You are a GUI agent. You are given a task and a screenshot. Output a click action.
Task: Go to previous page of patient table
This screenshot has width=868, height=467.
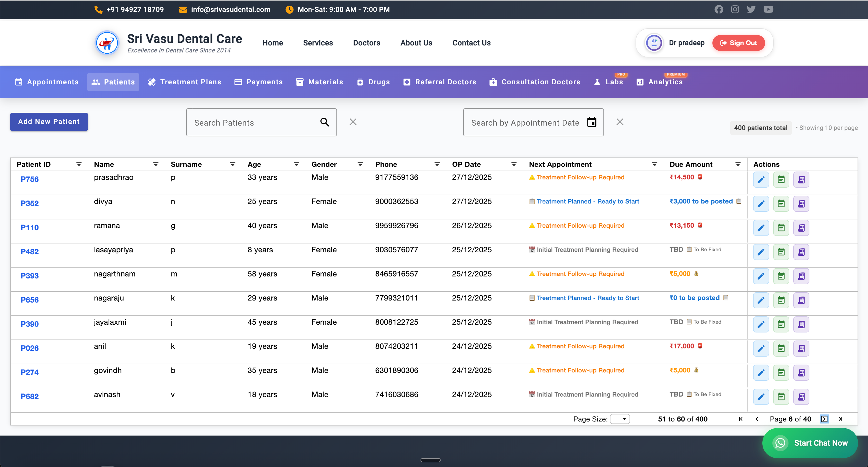tap(757, 419)
